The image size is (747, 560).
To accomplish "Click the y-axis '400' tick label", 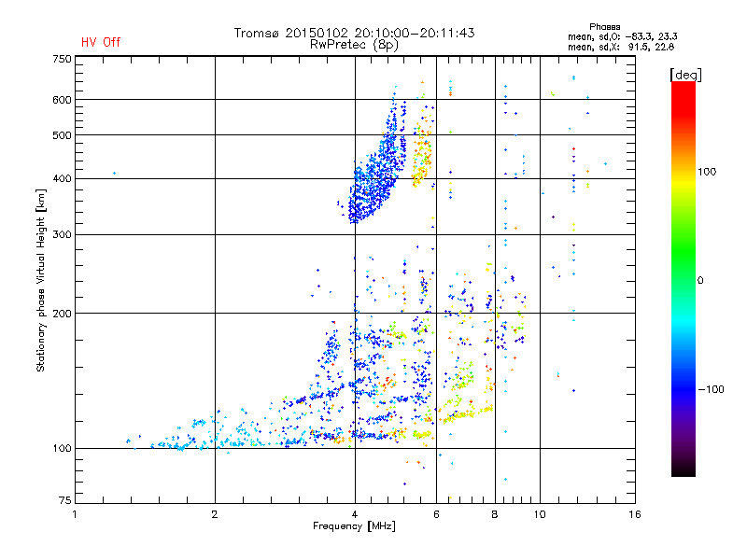I will point(62,178).
